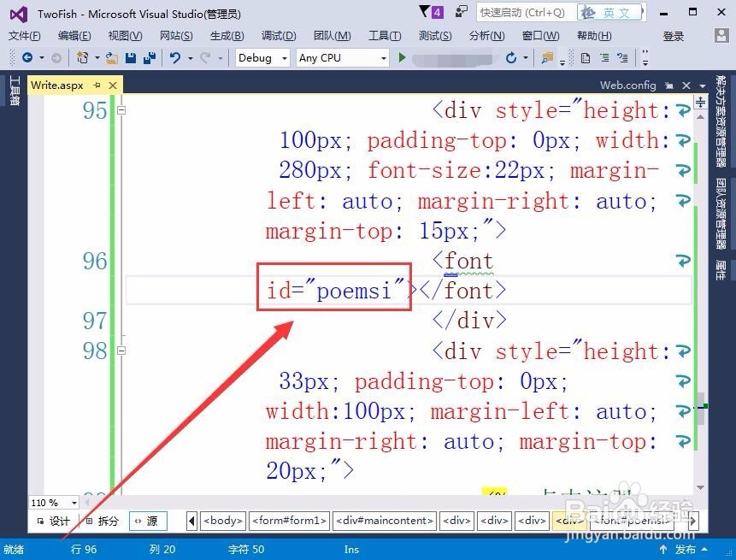This screenshot has height=560, width=736.
Task: Close the Write.aspx tab
Action: point(113,85)
